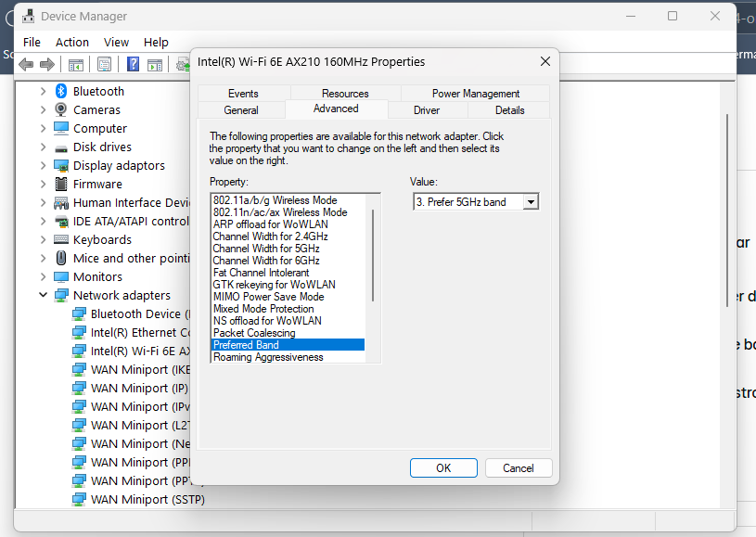
Task: Click the Network adapters category icon
Action: [x=61, y=296]
